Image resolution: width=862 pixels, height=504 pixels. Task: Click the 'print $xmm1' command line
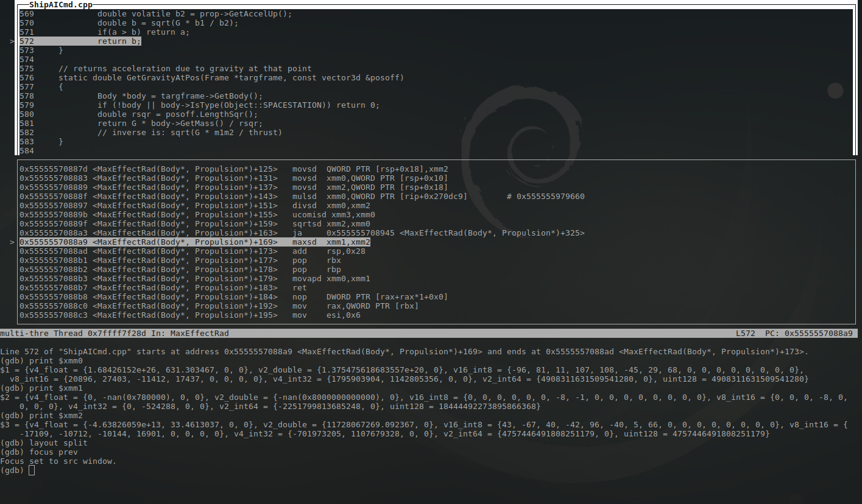(41, 388)
